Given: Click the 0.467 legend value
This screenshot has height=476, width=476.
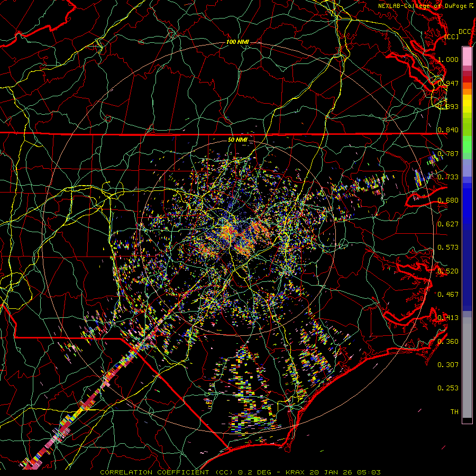Looking at the screenshot, I should [x=448, y=294].
